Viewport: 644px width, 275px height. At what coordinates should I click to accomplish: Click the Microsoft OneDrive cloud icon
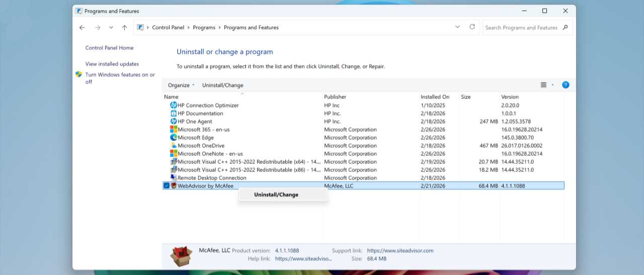[174, 146]
